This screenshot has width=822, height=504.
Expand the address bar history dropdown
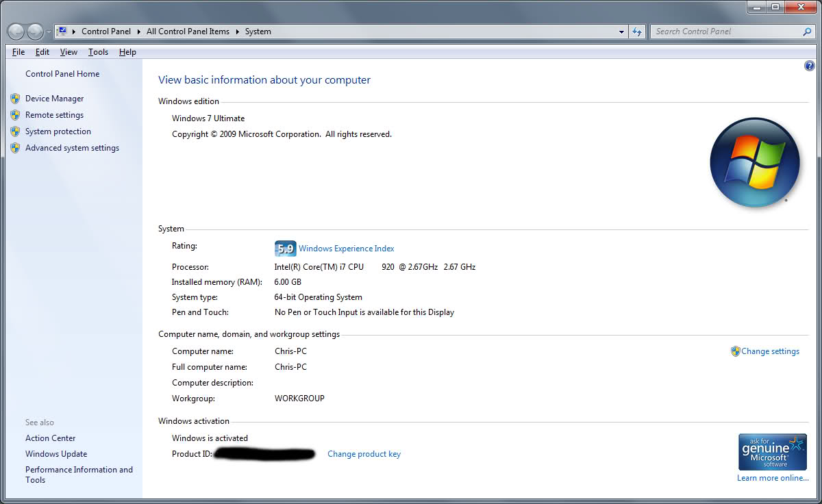click(x=621, y=32)
